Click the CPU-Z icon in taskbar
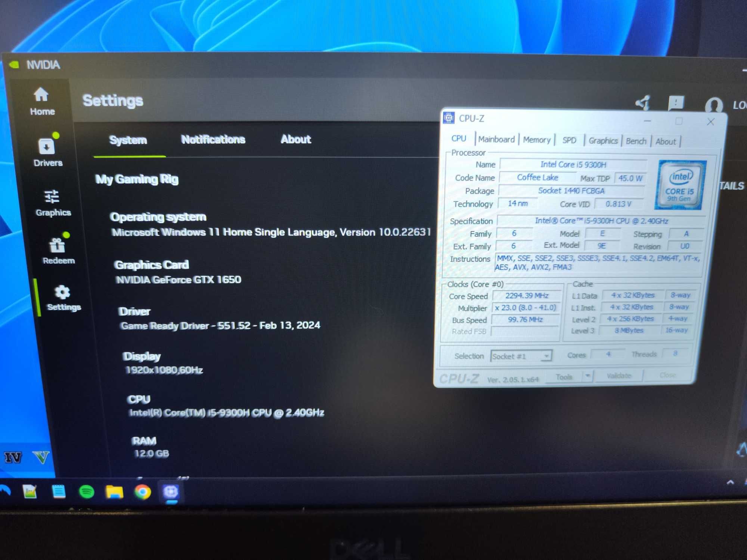Screen dimensions: 747x560 [171, 492]
